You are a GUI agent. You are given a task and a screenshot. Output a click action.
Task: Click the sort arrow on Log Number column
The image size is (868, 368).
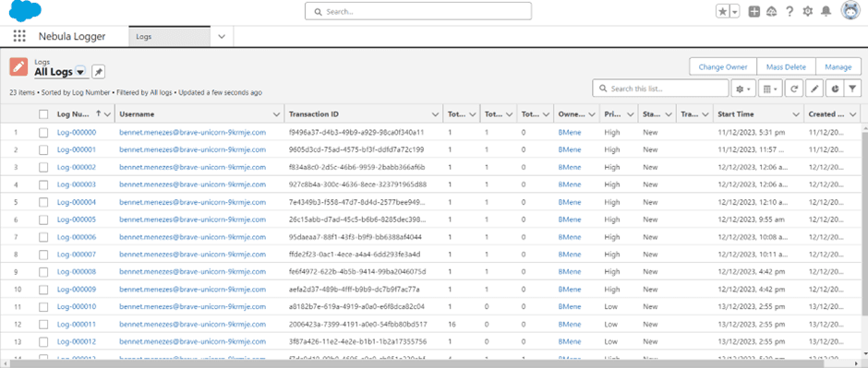click(x=99, y=113)
